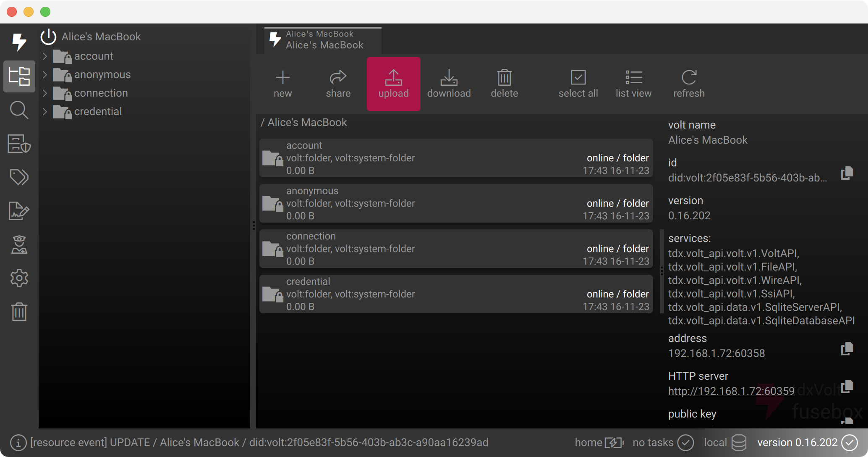Switch to list view

click(634, 84)
